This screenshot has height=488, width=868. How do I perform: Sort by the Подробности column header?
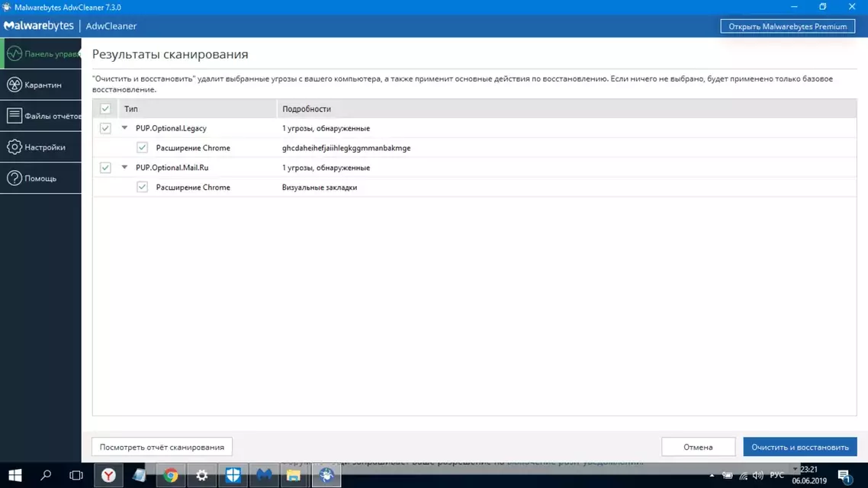pyautogui.click(x=567, y=109)
